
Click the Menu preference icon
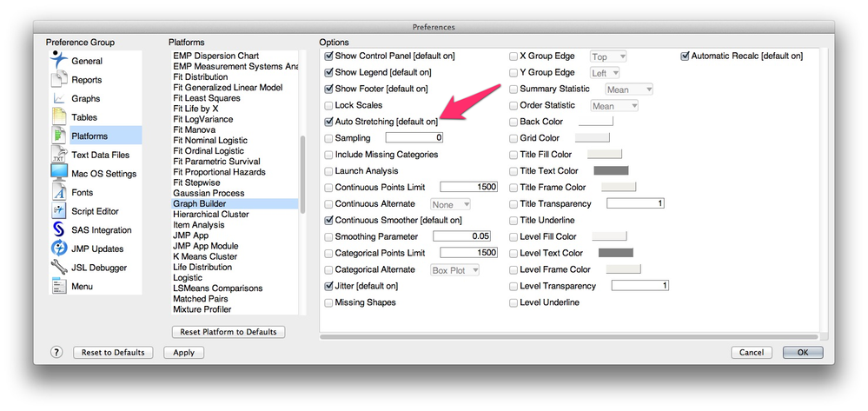point(59,287)
